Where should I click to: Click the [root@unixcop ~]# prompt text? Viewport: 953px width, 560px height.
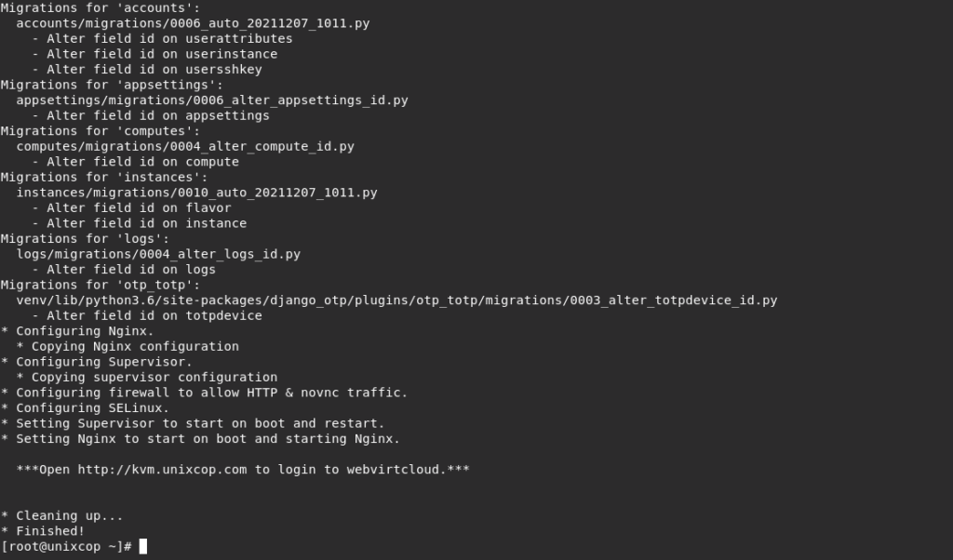[x=66, y=547]
